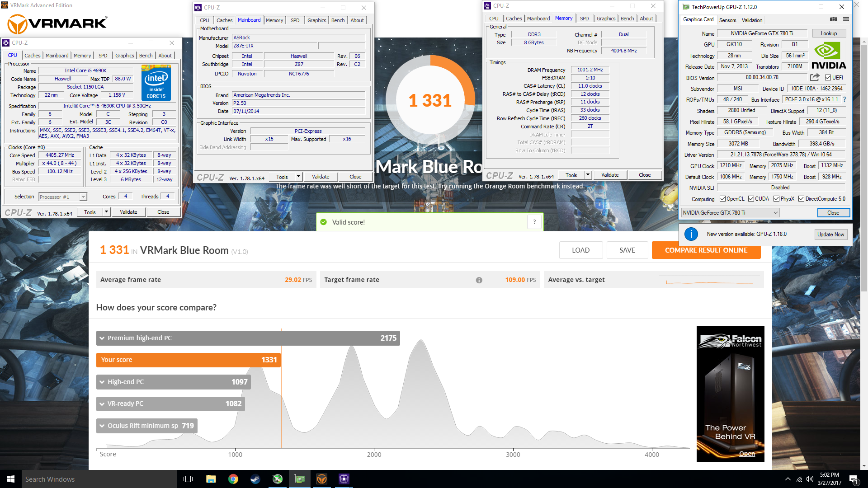Open the Processor #1 selection dropdown
The width and height of the screenshot is (868, 488).
pos(63,197)
